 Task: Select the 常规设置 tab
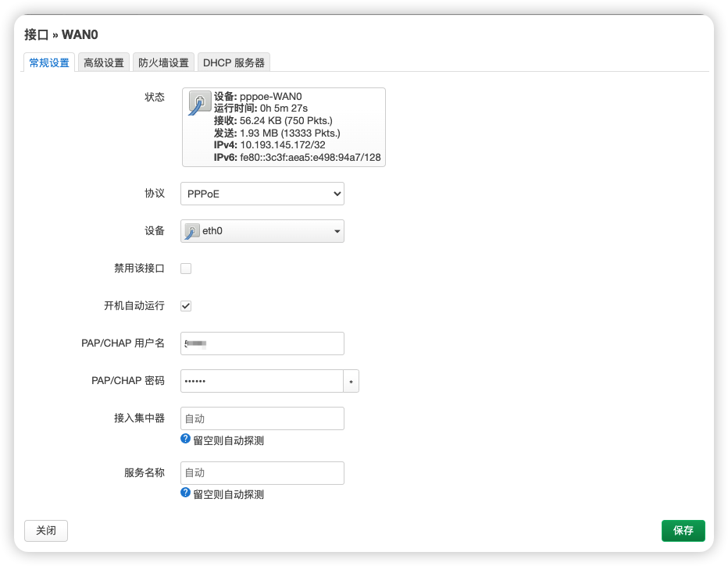pos(49,62)
